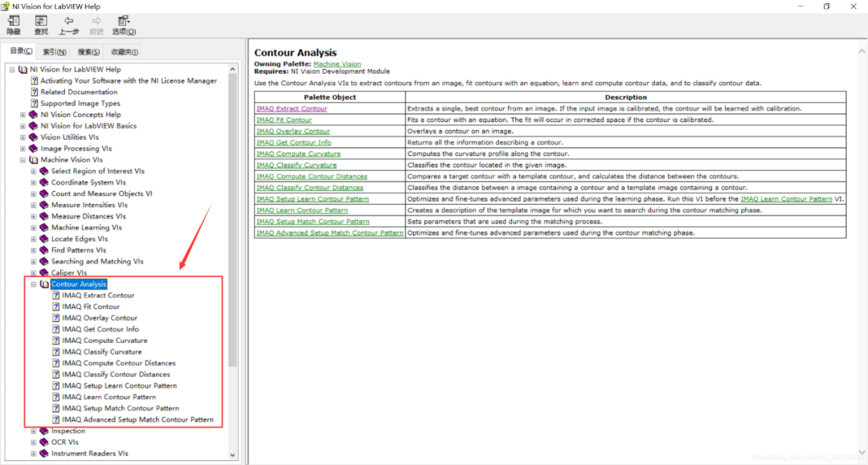Go back with the 上一步 toolbar icon

point(68,21)
